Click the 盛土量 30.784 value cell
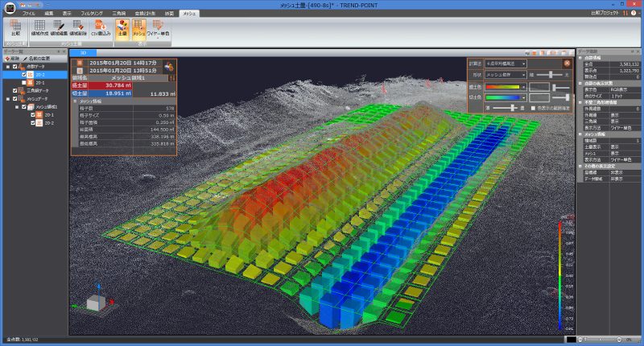This screenshot has width=644, height=346. tap(109, 85)
